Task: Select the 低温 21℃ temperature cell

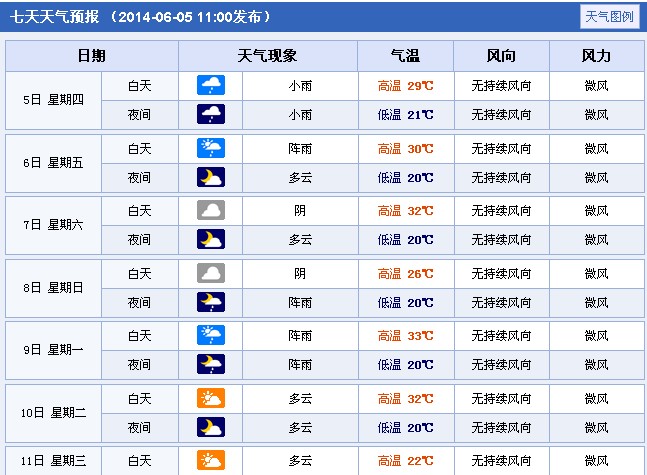Action: click(405, 115)
